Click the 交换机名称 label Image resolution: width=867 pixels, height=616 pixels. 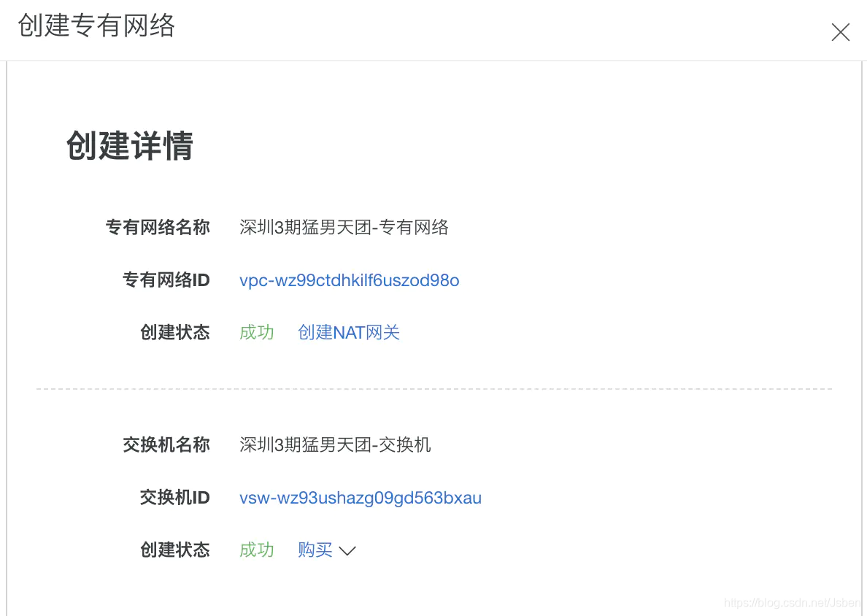coord(166,444)
